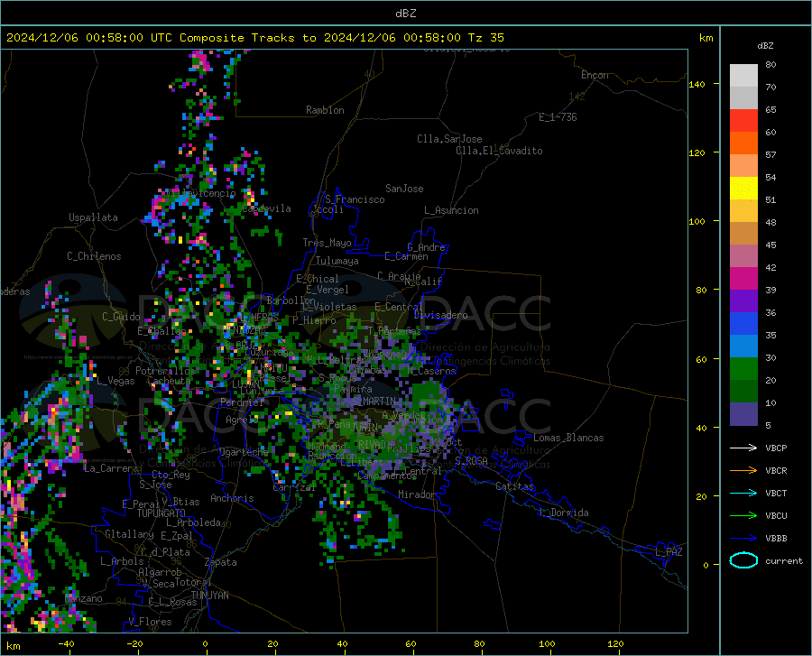This screenshot has height=656, width=812.
Task: Click the C_Guido map label
Action: pos(121,317)
